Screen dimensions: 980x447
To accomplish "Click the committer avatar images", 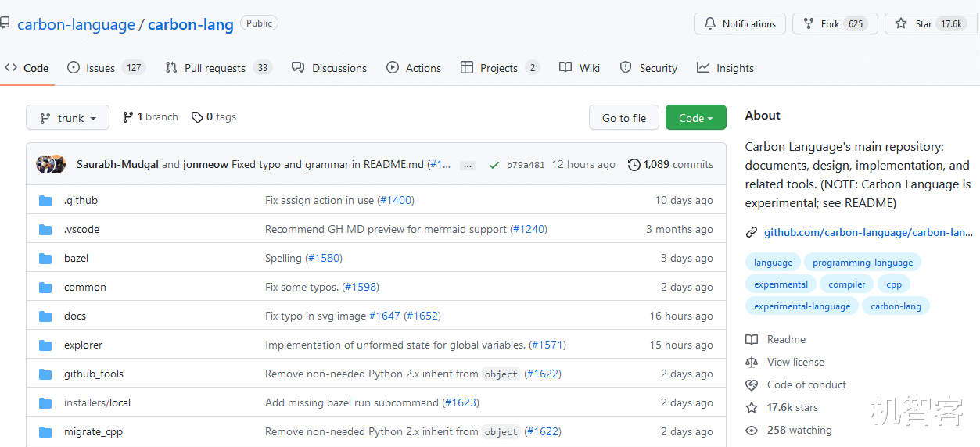I will pos(51,164).
